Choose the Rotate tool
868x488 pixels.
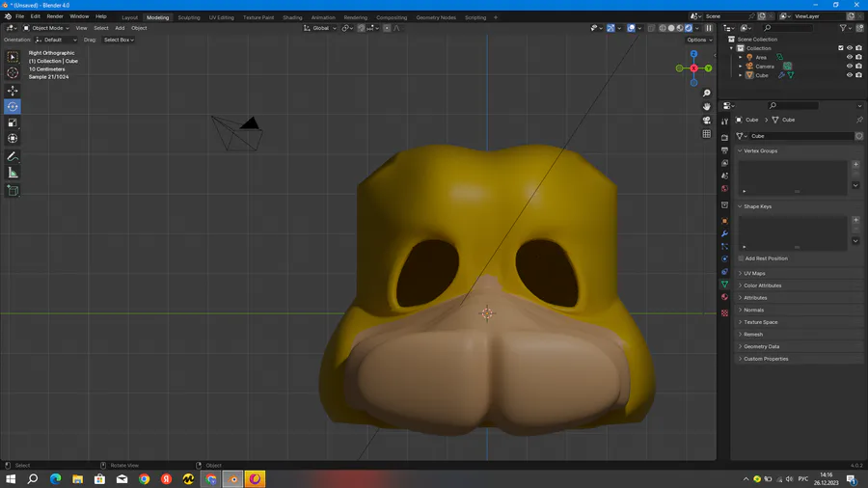pos(13,107)
